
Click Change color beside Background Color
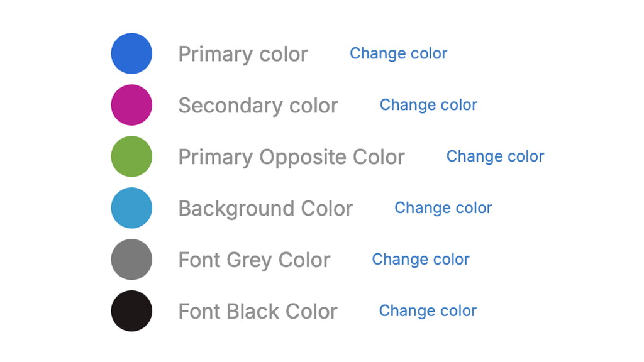pyautogui.click(x=443, y=208)
